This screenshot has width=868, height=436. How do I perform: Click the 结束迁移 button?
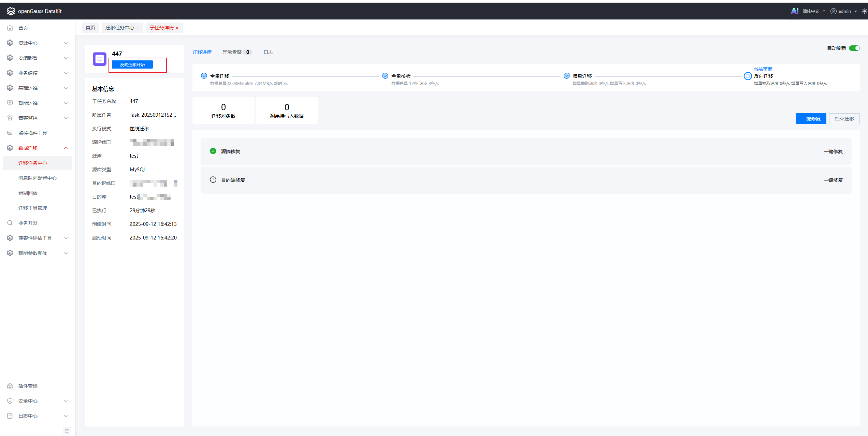[x=844, y=119]
